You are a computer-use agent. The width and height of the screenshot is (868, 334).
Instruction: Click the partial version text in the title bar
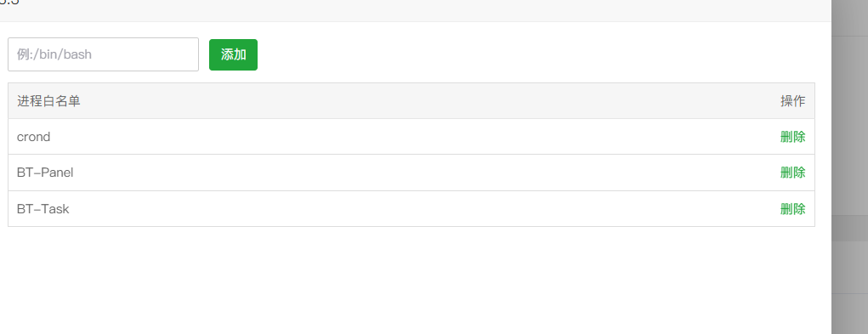pos(9,2)
